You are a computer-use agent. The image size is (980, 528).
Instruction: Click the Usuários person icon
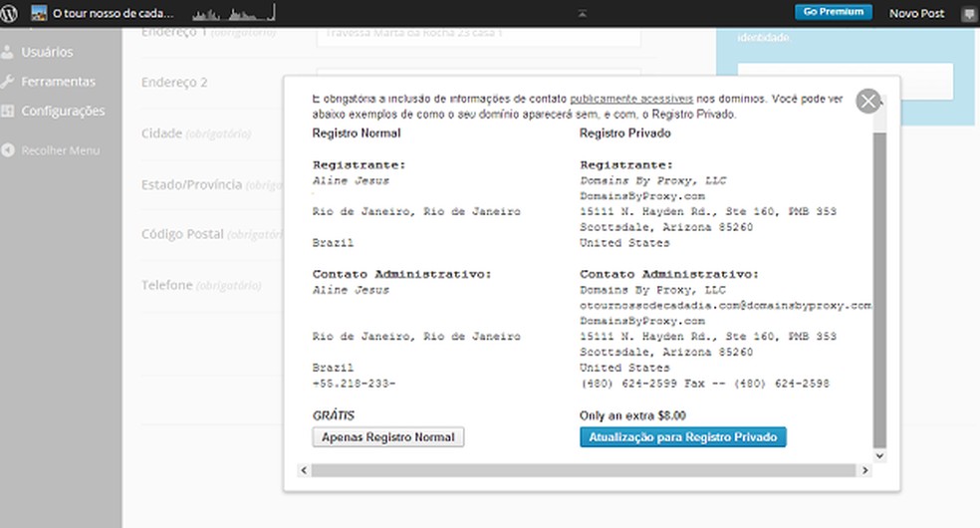[8, 52]
